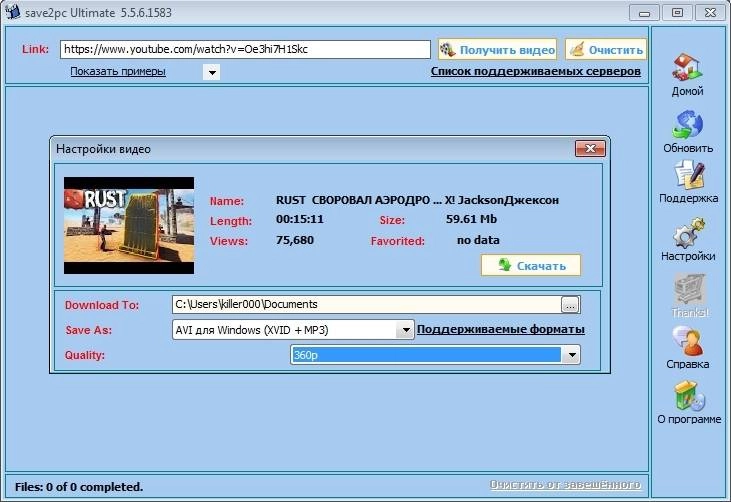The image size is (731, 502).
Task: Click Скачать download button
Action: pos(531,266)
